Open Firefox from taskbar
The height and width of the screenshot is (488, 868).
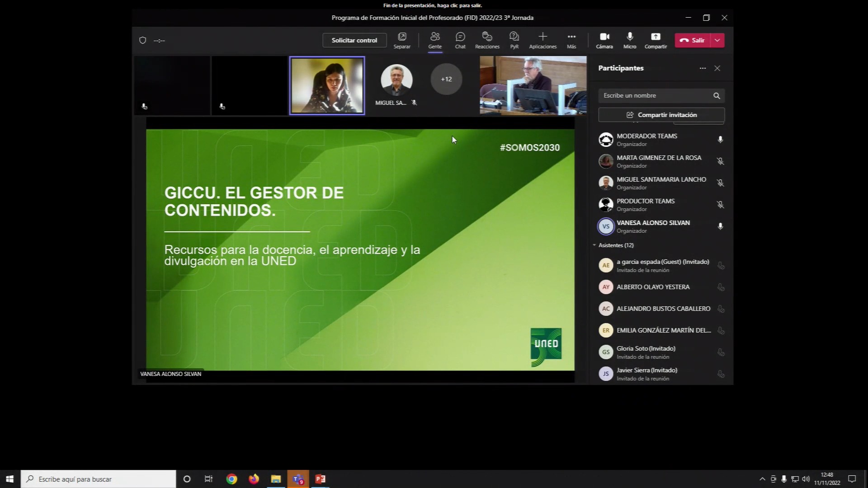tap(254, 479)
